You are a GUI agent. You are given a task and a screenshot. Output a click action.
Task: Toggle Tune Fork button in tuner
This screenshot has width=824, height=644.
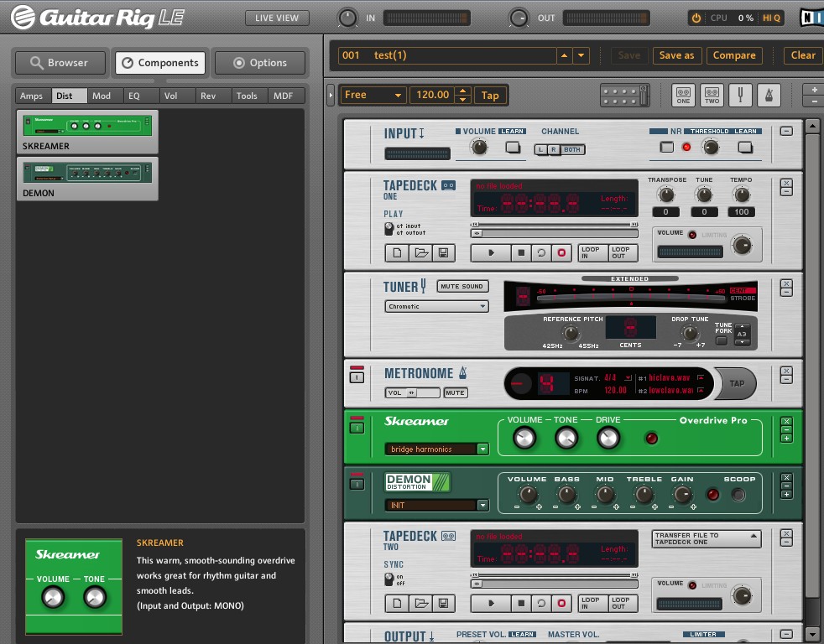pyautogui.click(x=722, y=340)
